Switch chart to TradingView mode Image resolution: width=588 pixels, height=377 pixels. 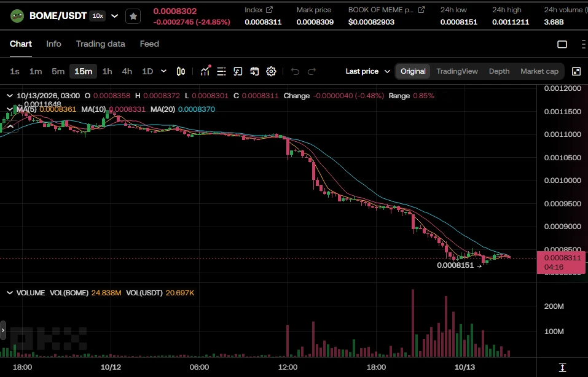[457, 71]
